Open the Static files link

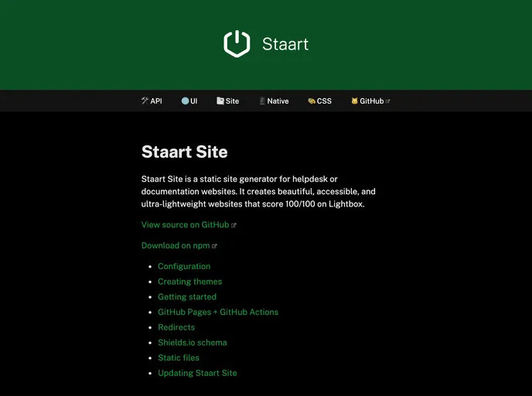(x=179, y=357)
